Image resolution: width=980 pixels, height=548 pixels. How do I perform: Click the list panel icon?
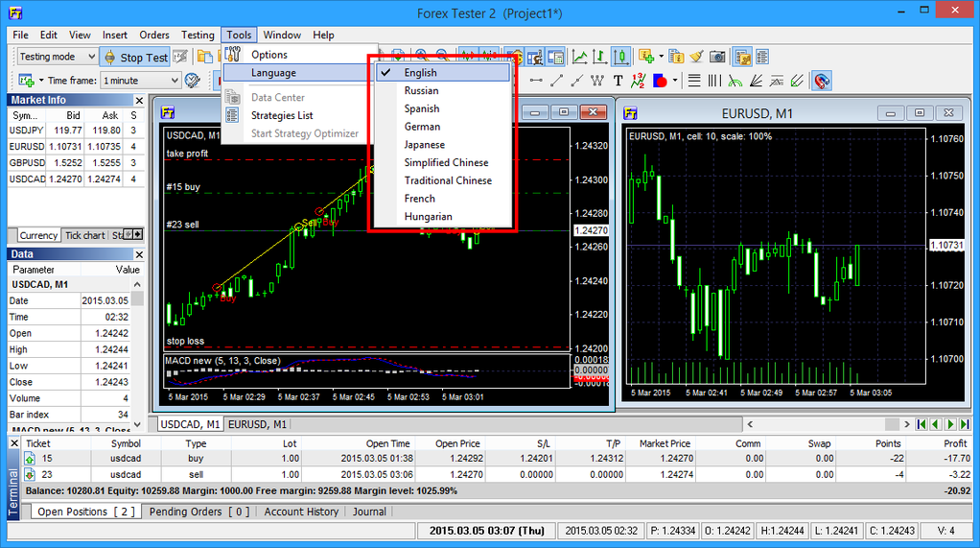pyautogui.click(x=762, y=57)
